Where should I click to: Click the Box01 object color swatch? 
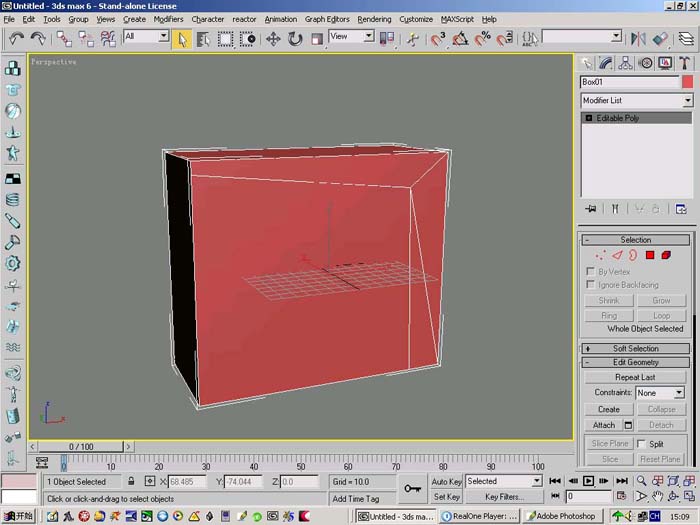click(688, 82)
